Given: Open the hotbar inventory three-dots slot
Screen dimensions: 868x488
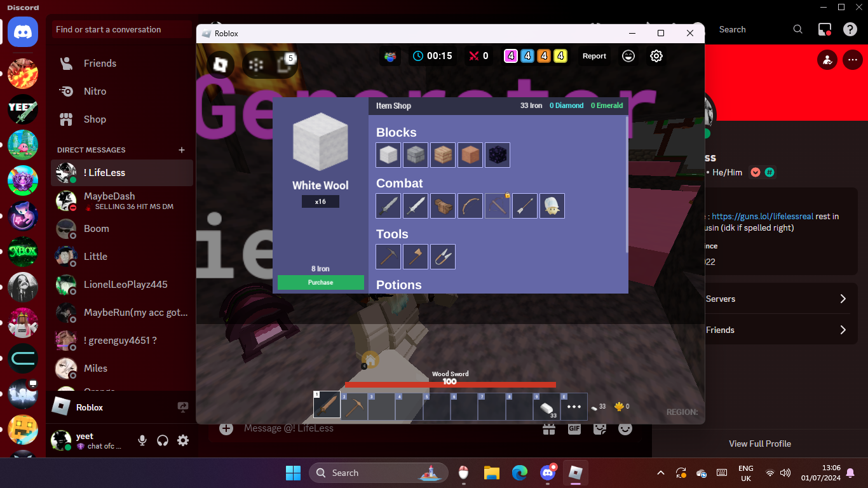Looking at the screenshot, I should point(574,405).
